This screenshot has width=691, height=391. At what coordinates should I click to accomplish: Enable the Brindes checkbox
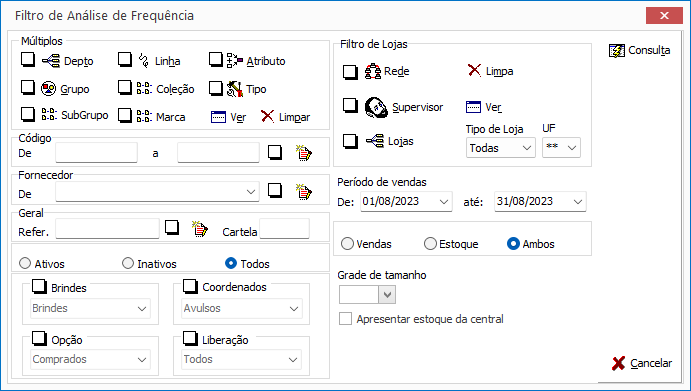[x=39, y=287]
